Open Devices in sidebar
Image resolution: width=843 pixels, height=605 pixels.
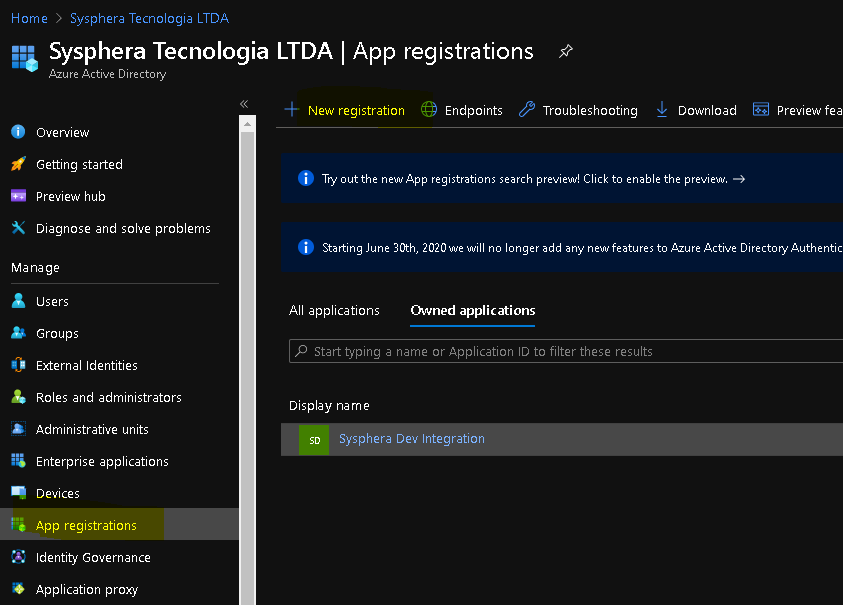58,493
